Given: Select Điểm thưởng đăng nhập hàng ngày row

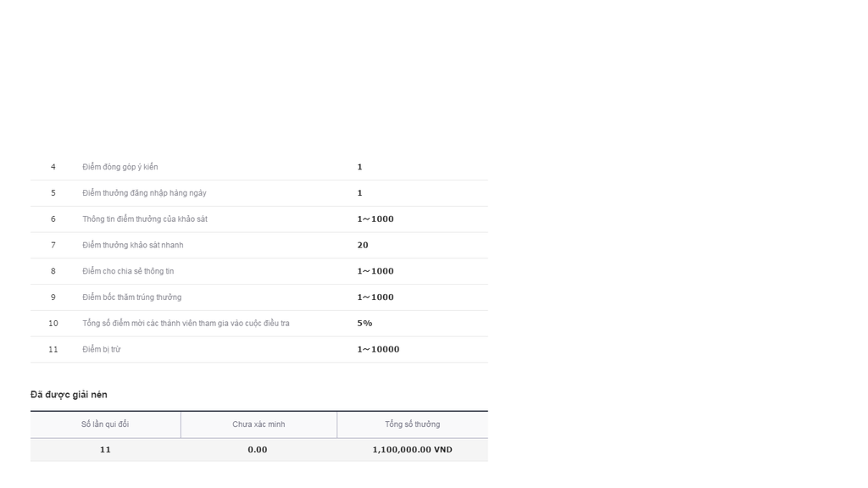Looking at the screenshot, I should pyautogui.click(x=259, y=193).
